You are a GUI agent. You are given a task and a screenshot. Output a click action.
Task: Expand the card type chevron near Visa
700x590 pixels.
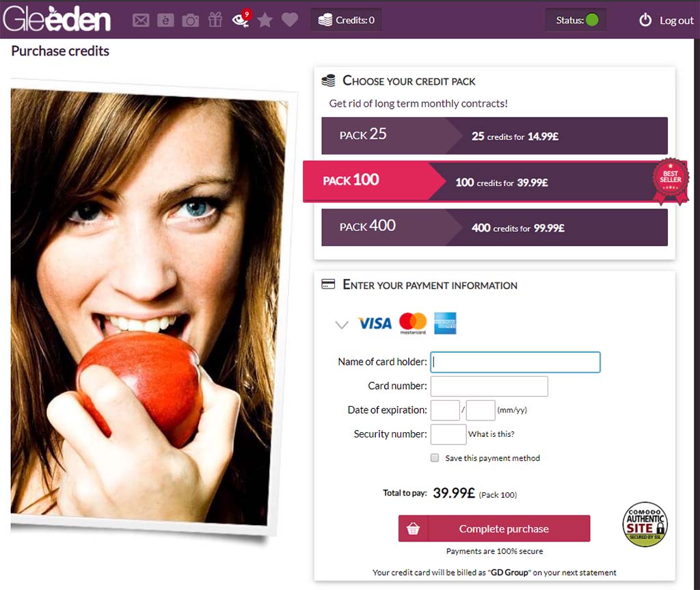click(342, 325)
